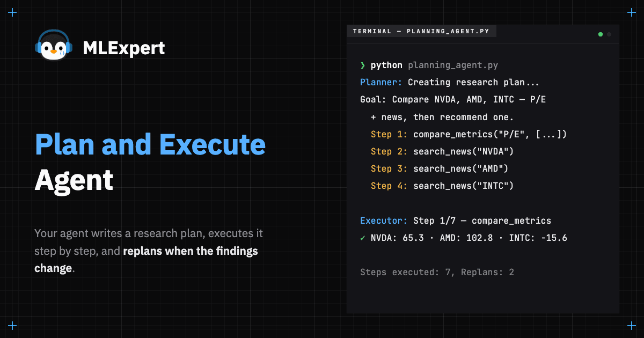This screenshot has height=338, width=644.
Task: Click the "Your agent writes a research plan" line
Action: point(149,233)
